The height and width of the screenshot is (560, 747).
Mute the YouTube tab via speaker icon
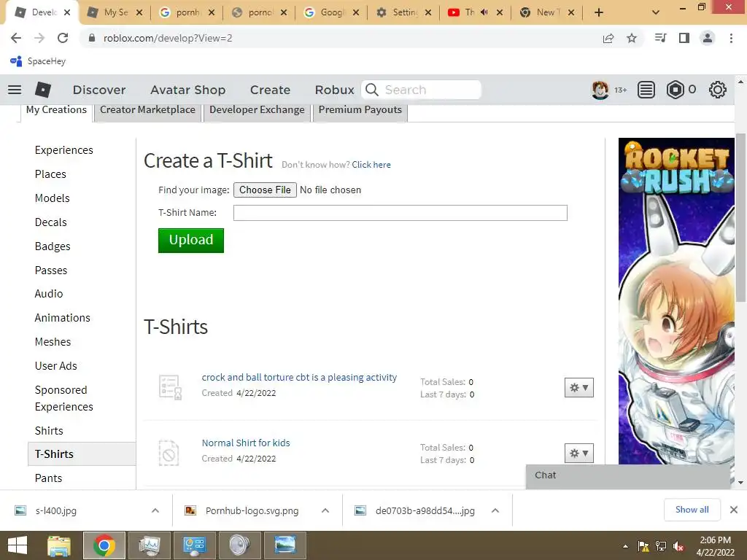tap(484, 12)
